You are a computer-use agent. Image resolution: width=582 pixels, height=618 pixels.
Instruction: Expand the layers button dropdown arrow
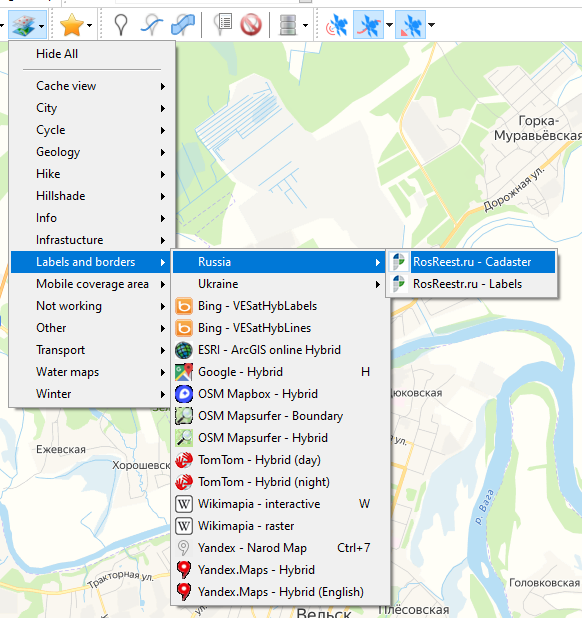tap(41, 26)
